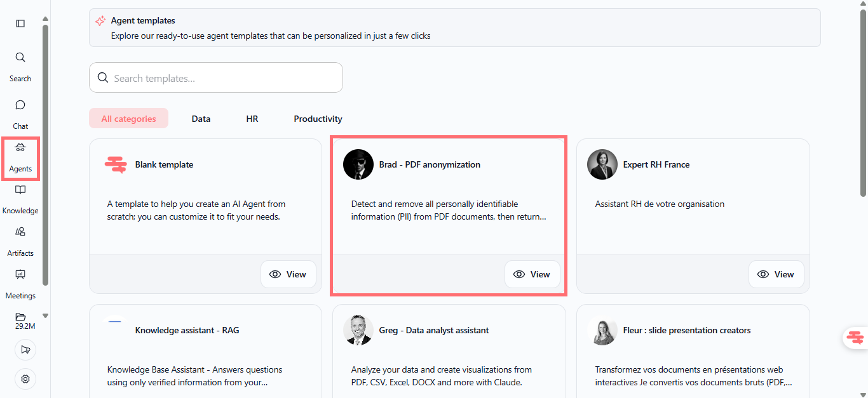Show Productivity category templates
This screenshot has width=868, height=398.
318,119
